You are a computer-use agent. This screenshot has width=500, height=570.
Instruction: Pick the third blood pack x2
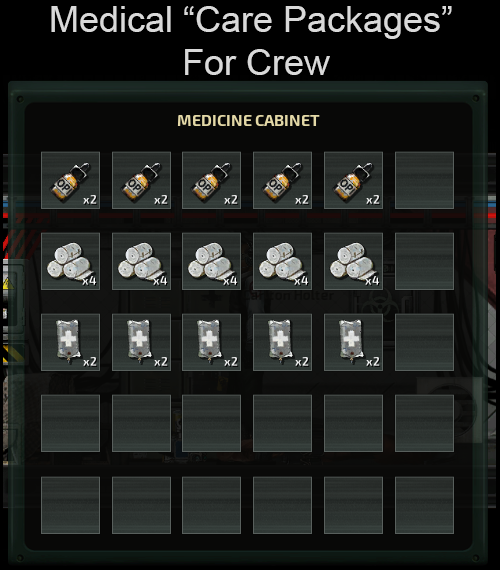pyautogui.click(x=211, y=342)
